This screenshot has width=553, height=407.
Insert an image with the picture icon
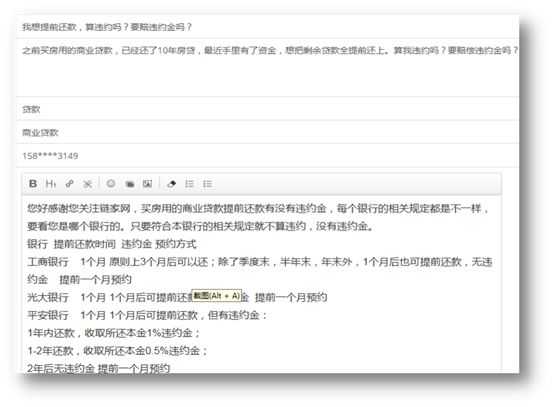[147, 184]
